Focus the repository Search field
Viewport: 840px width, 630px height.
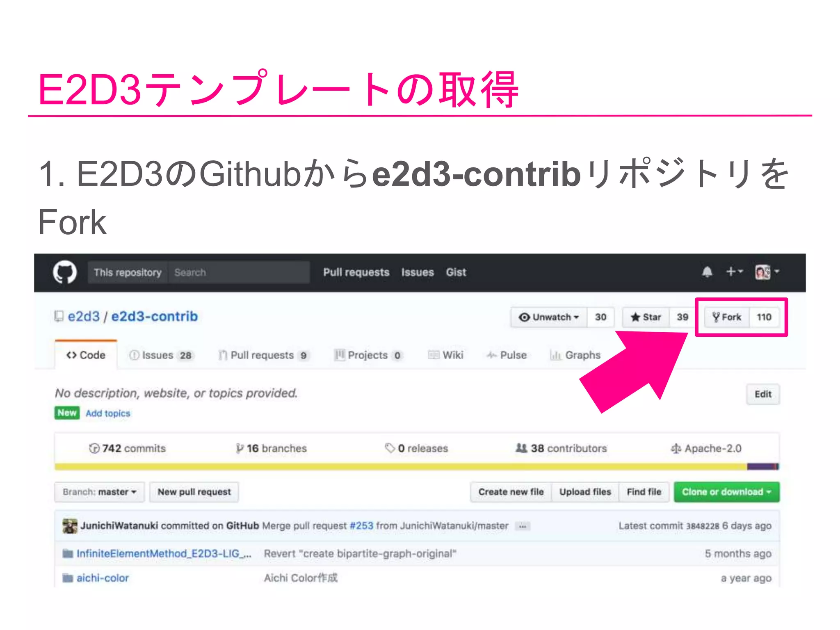tap(239, 272)
